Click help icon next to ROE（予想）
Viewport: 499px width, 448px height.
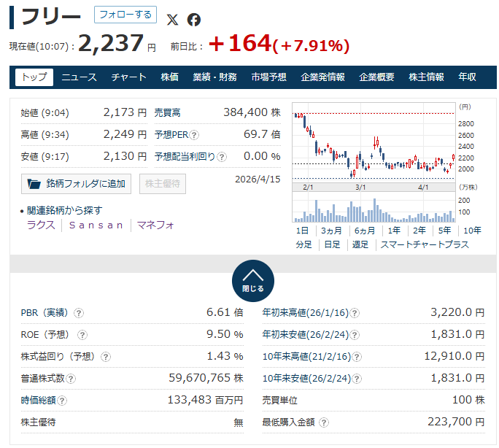82,335
